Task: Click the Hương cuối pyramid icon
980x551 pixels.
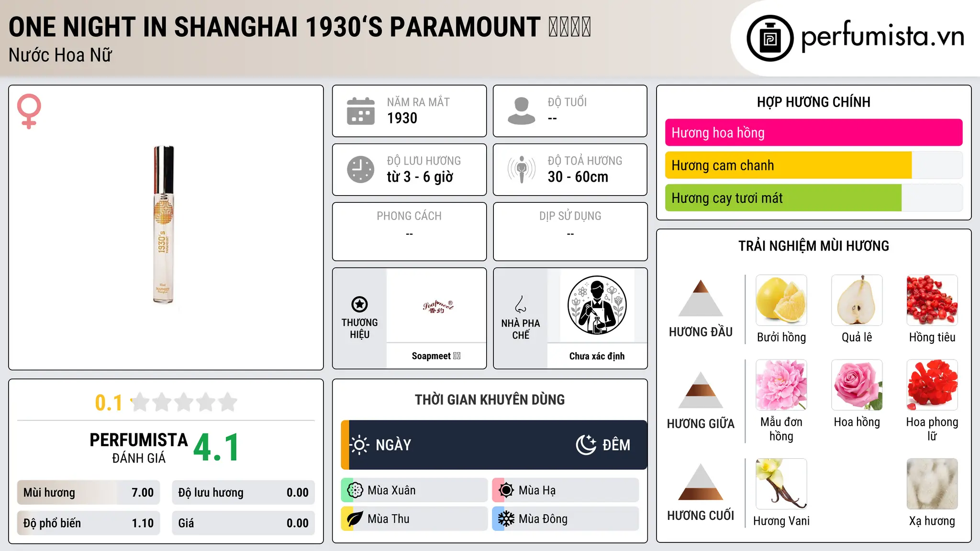Action: [701, 482]
